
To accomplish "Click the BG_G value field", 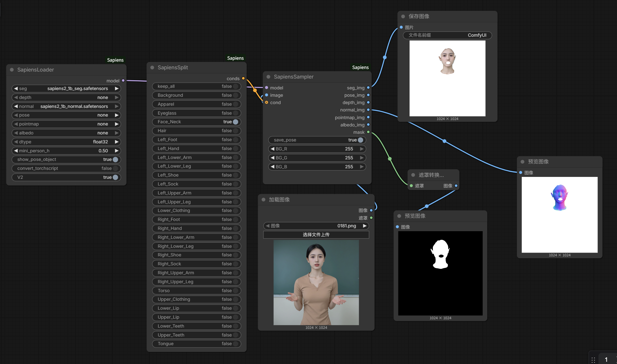I will pos(317,158).
